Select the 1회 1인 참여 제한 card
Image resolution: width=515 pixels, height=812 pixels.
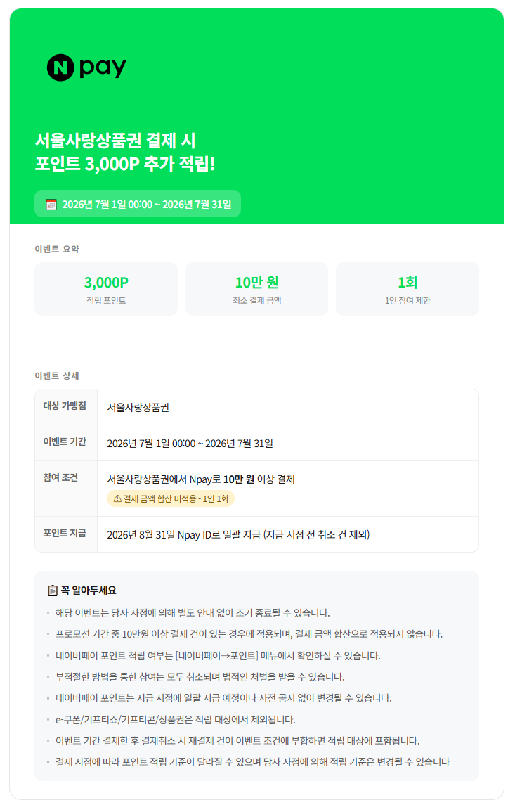(408, 289)
